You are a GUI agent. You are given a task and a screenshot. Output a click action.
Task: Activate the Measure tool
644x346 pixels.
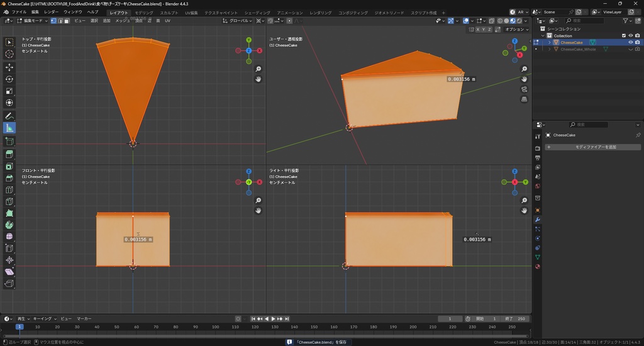tap(9, 128)
